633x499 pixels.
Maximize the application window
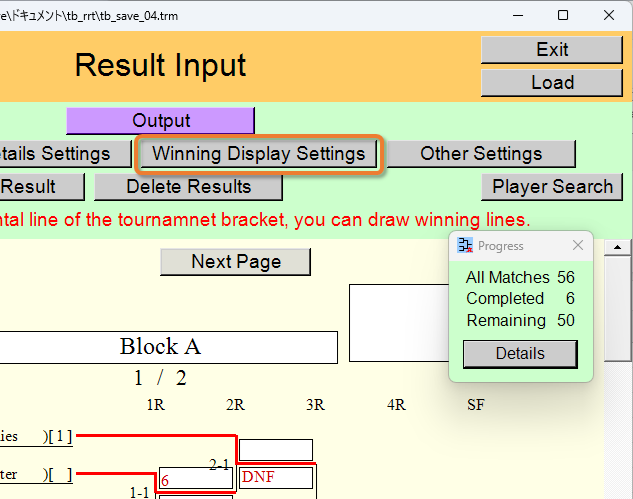[563, 15]
